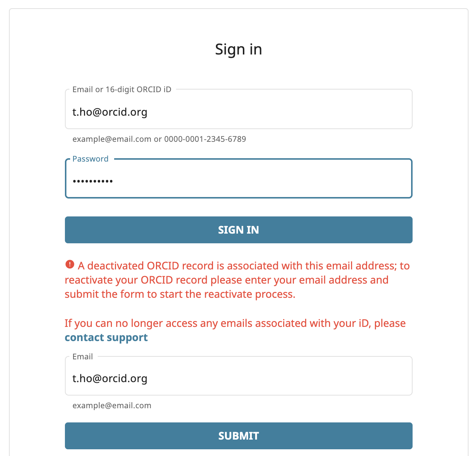This screenshot has height=456, width=476.
Task: Focus the reactivation Email field
Action: click(239, 376)
